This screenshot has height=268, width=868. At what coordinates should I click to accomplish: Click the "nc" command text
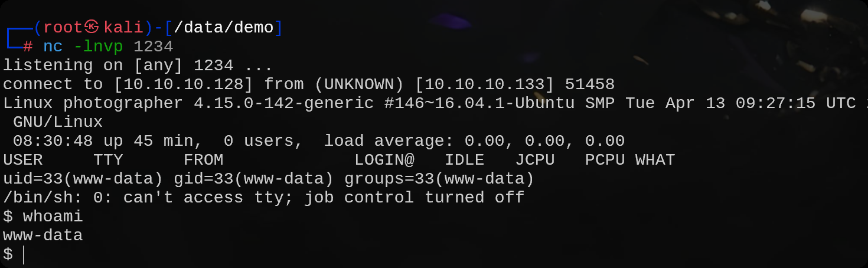(x=53, y=46)
